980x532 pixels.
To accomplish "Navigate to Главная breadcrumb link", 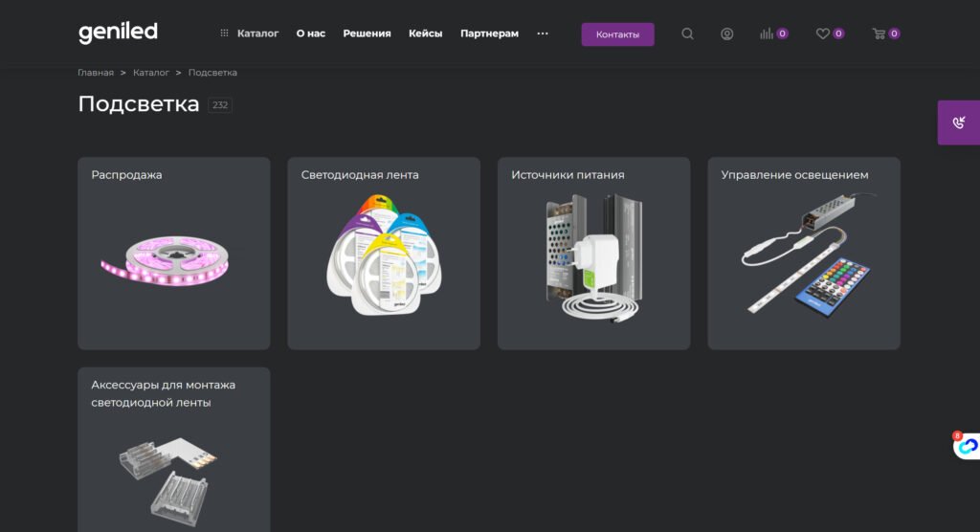I will click(96, 73).
